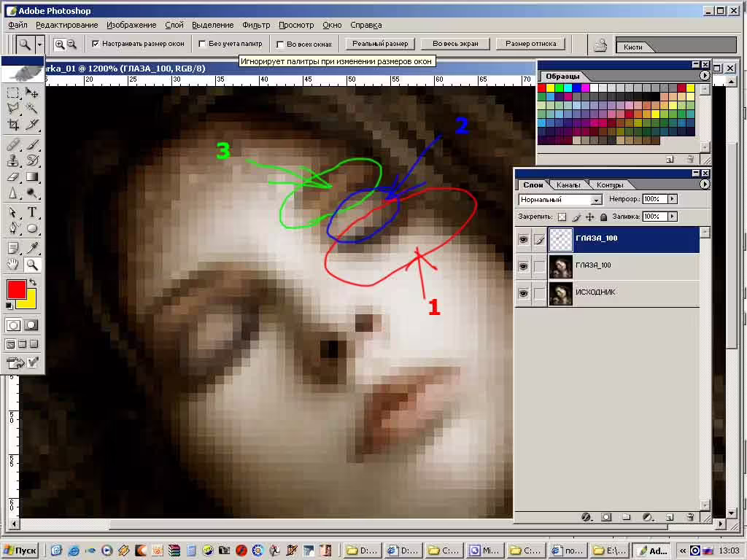This screenshot has height=560, width=747.
Task: Select the Notes tool
Action: [13, 248]
